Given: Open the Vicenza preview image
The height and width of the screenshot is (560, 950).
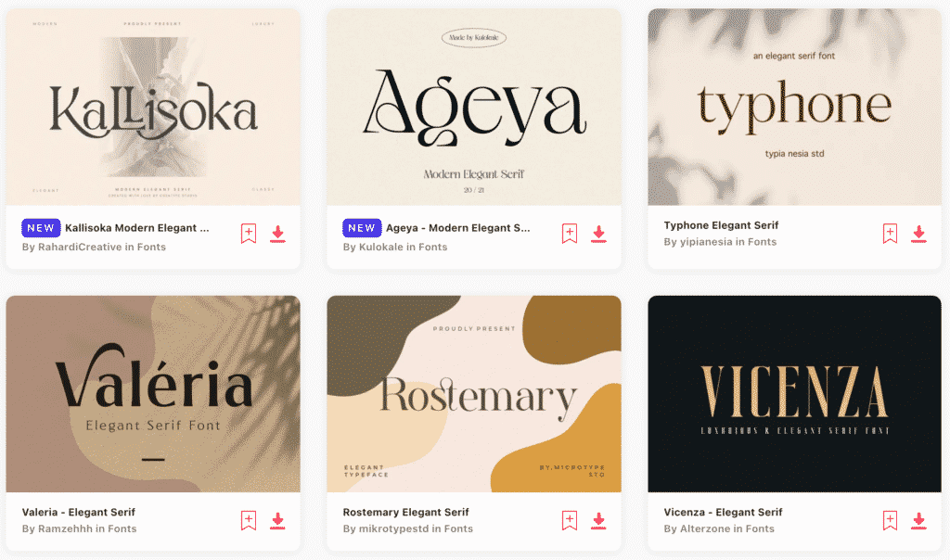Looking at the screenshot, I should pyautogui.click(x=794, y=393).
